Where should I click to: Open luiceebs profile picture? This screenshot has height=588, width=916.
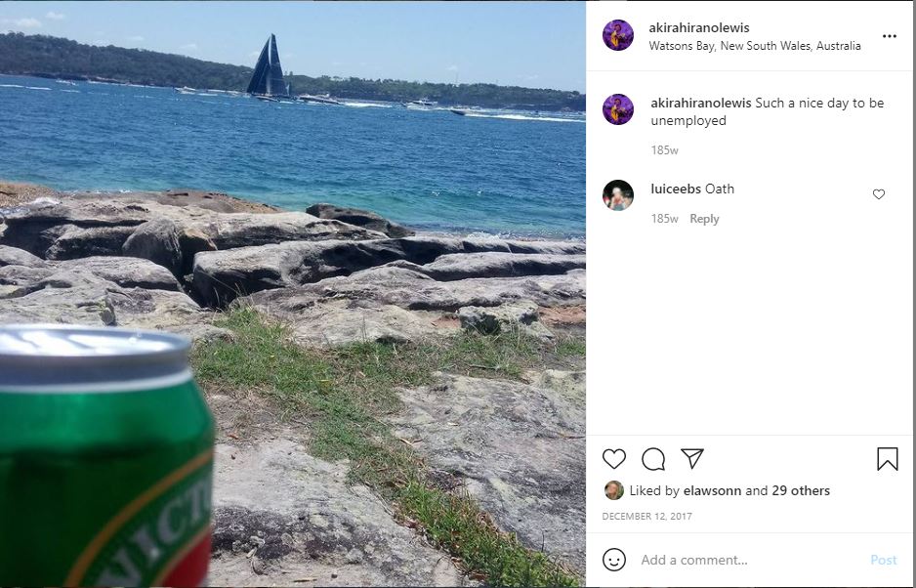click(x=618, y=195)
